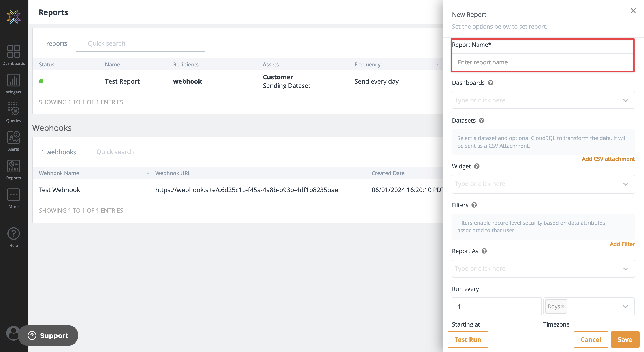The height and width of the screenshot is (352, 644).
Task: Open Dashboards in the sidebar
Action: (13, 55)
